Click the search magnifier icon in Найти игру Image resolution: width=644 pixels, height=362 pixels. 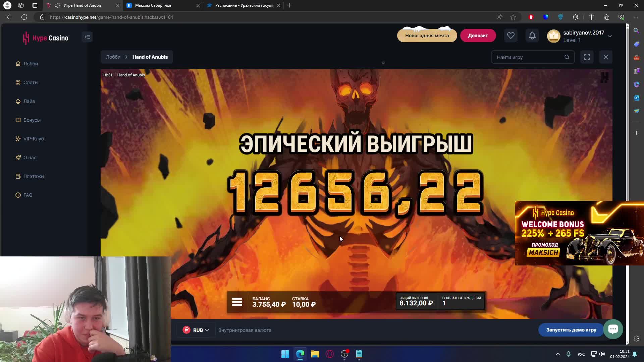pyautogui.click(x=567, y=57)
